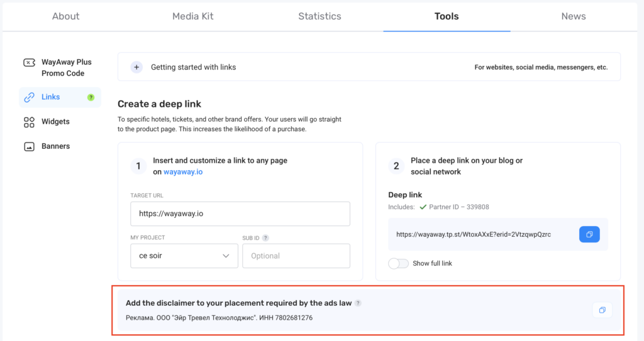
Task: Click the WayAway Plus Promo Code ticket icon
Action: [29, 63]
